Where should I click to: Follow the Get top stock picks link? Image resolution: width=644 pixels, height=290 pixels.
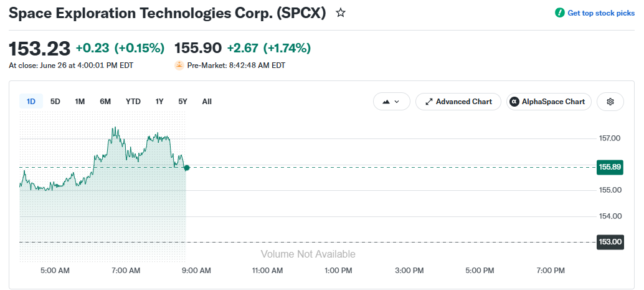click(x=601, y=13)
